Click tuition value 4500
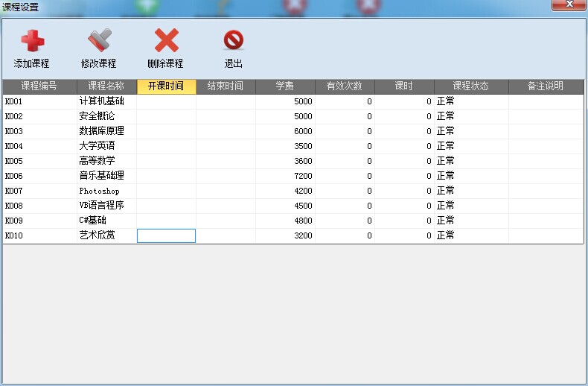The image size is (588, 386). pos(304,206)
